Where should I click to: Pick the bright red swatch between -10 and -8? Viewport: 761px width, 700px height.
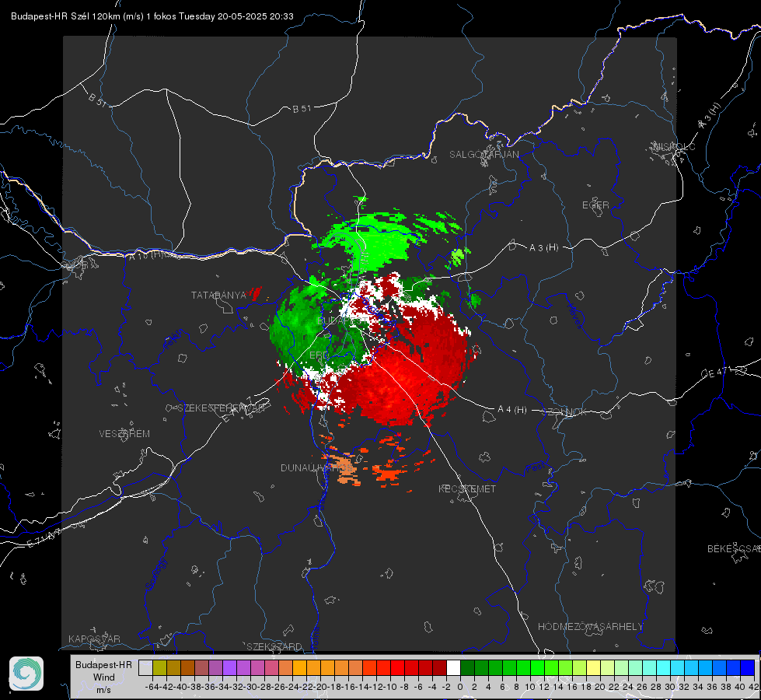tap(397, 667)
